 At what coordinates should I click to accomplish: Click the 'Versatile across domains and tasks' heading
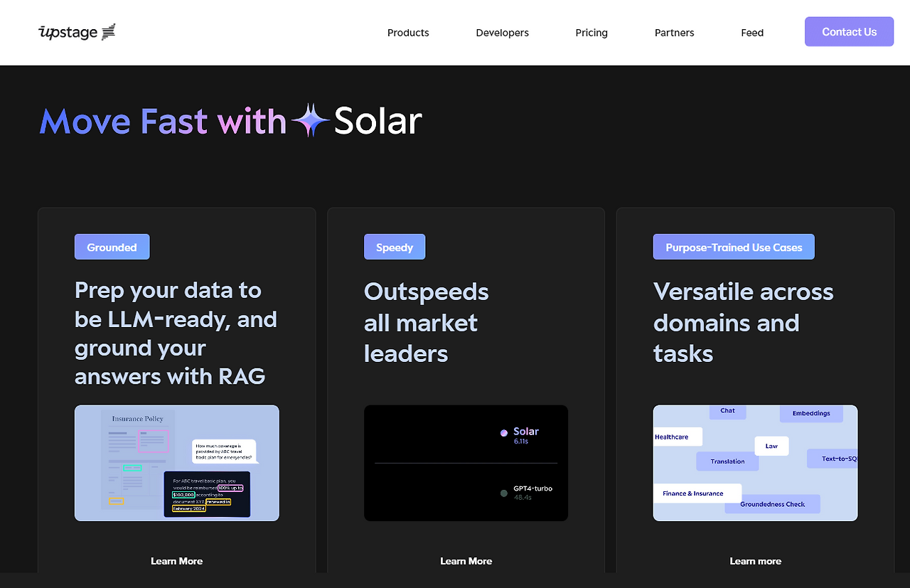[744, 322]
